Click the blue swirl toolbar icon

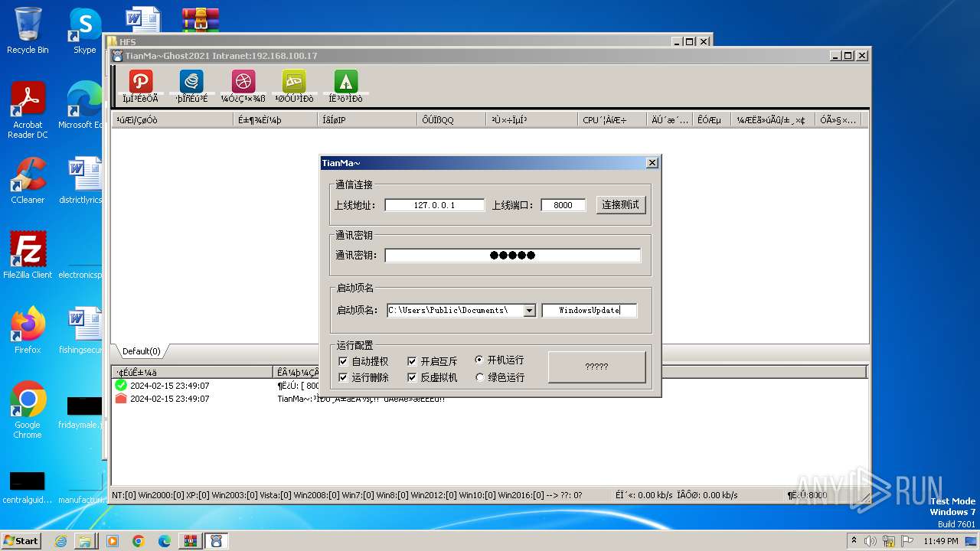pyautogui.click(x=191, y=81)
